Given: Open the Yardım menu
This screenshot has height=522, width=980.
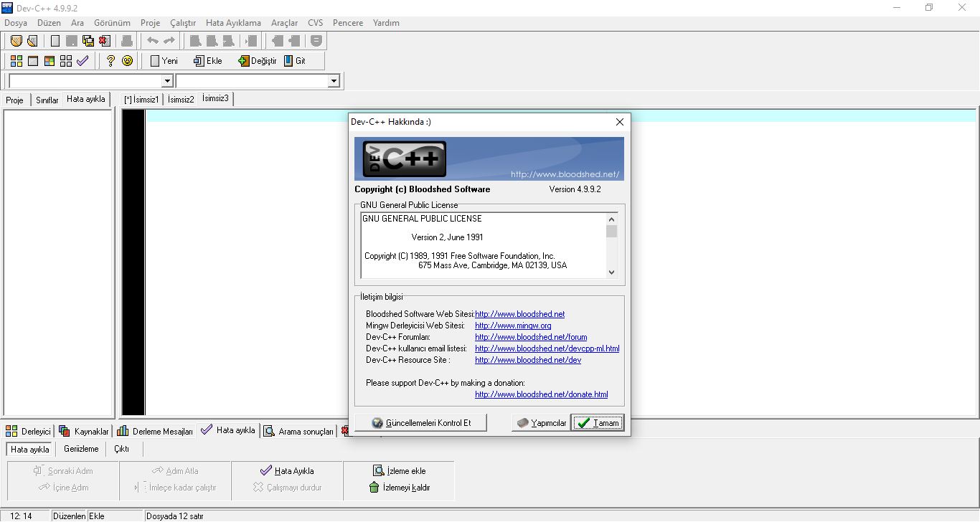Looking at the screenshot, I should [386, 23].
